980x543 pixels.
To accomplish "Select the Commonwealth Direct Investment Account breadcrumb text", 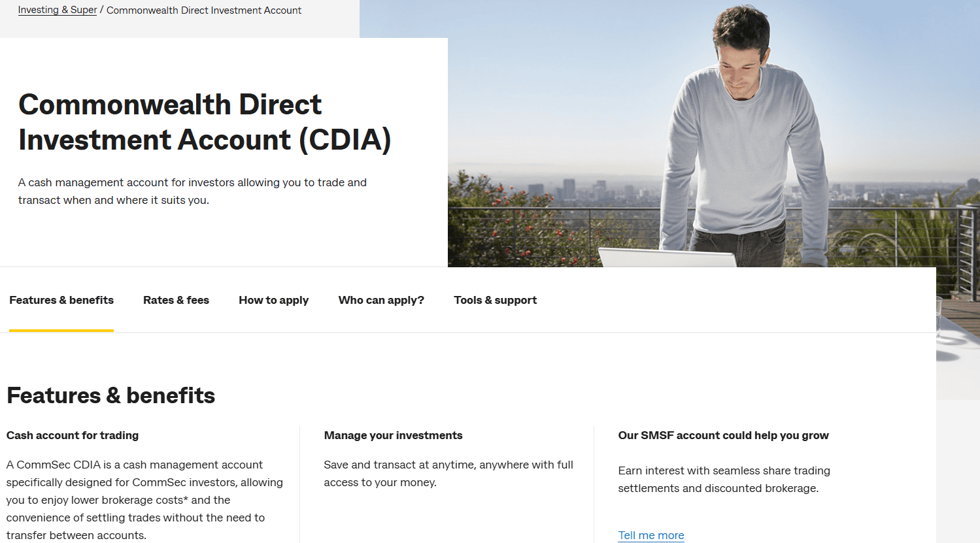I will pos(203,10).
